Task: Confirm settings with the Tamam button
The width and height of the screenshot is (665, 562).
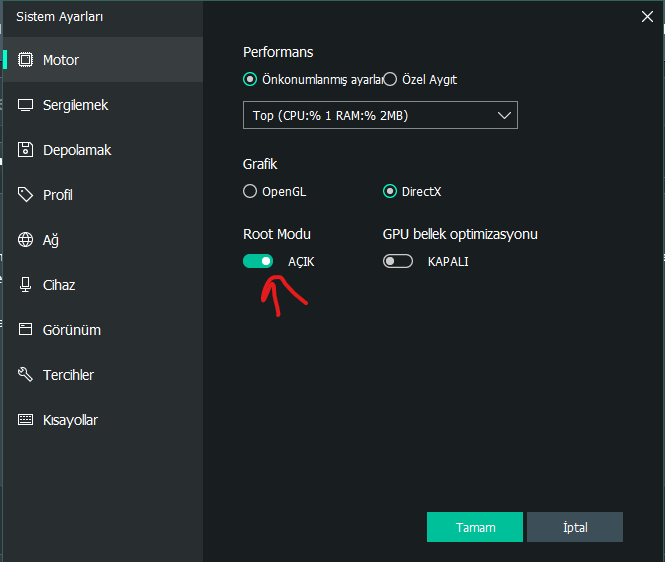Action: [x=475, y=527]
